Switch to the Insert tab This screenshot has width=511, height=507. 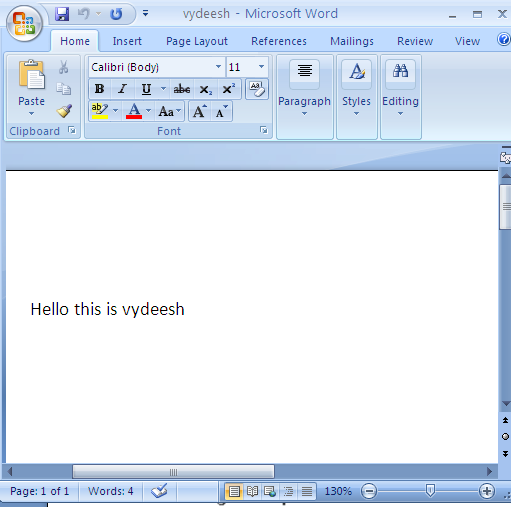click(127, 41)
